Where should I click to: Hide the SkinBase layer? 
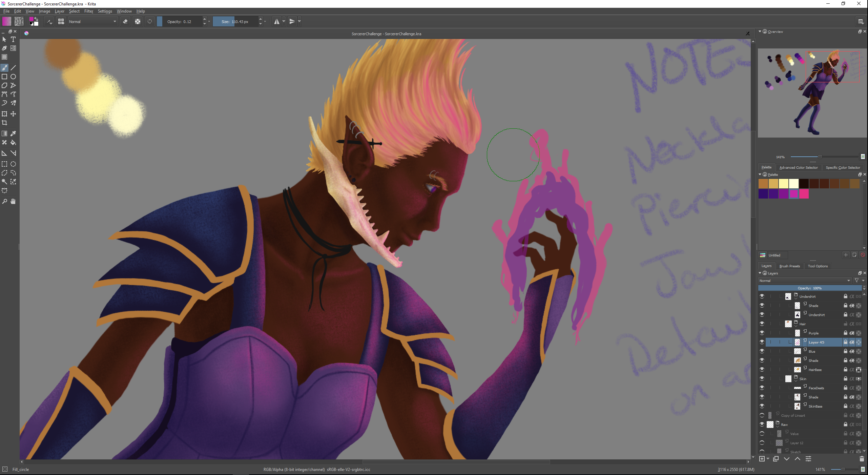[762, 406]
